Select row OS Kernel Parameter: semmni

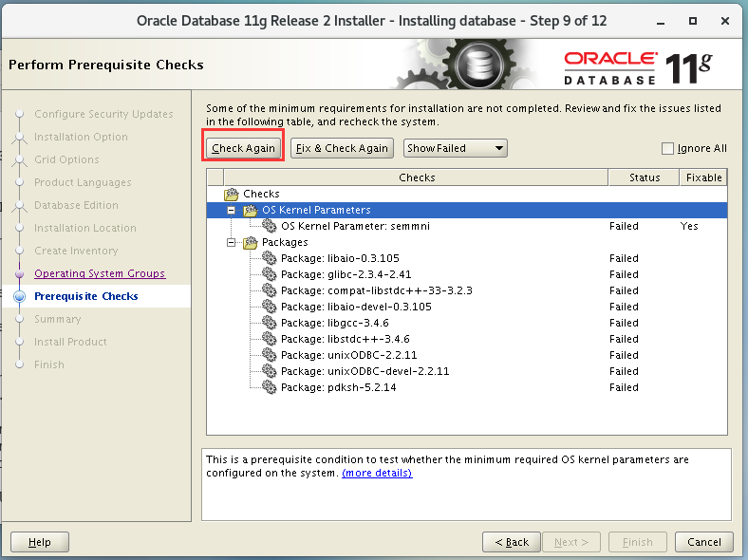coord(467,226)
